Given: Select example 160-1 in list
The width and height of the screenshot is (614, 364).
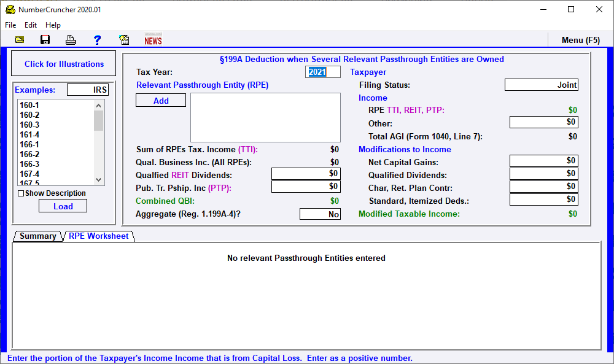Looking at the screenshot, I should 29,106.
